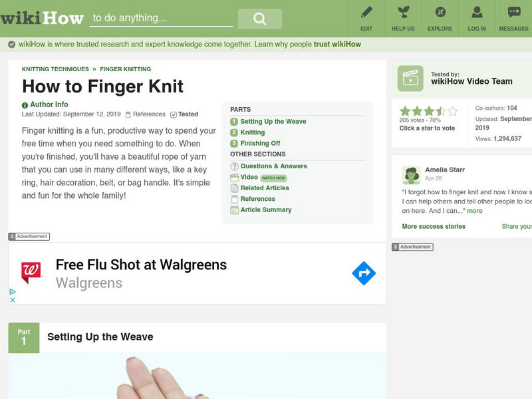
Task: Focus the 'to do anything' search field
Action: [x=161, y=18]
